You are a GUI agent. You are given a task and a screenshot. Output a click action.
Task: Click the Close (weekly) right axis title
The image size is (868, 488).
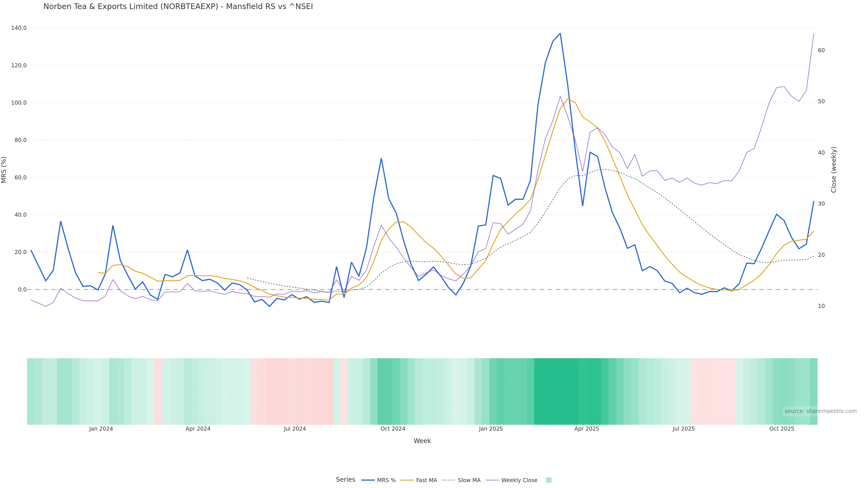(834, 170)
